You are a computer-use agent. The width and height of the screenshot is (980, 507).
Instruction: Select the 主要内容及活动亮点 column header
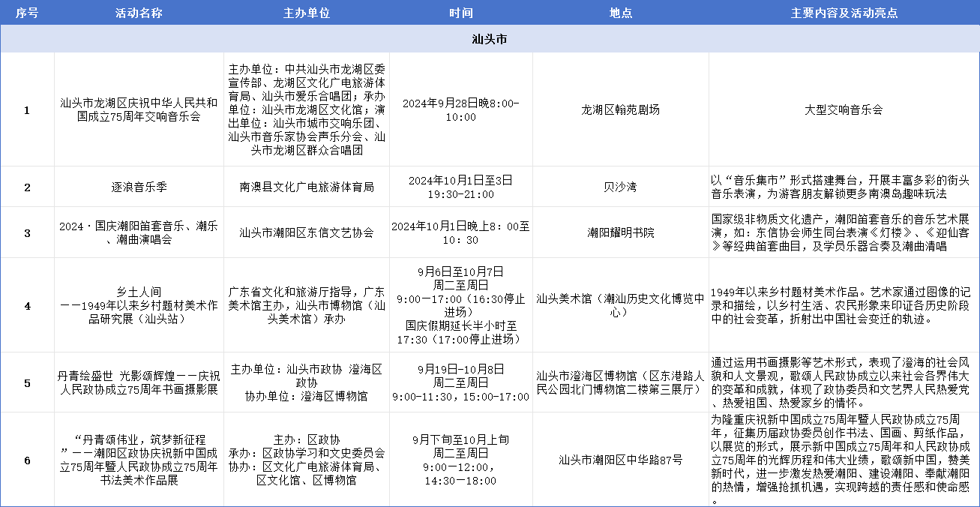tap(844, 13)
